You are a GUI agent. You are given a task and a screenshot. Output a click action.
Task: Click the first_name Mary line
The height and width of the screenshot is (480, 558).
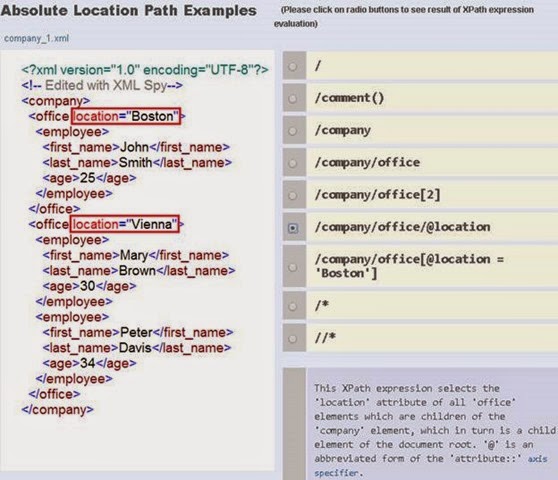pos(136,255)
